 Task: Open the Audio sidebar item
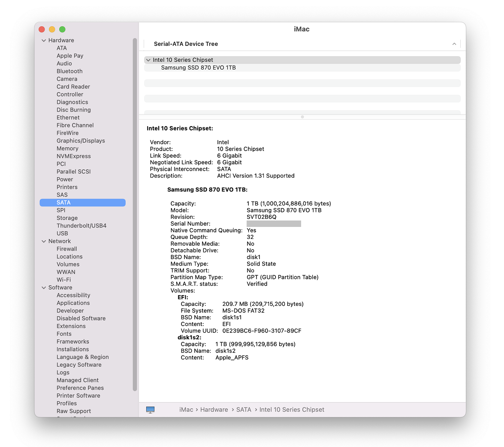[x=64, y=63]
